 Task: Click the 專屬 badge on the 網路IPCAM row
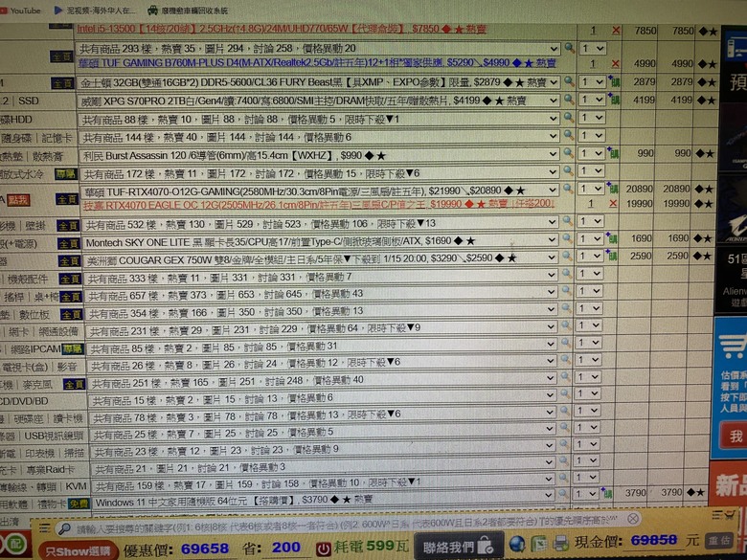coord(73,349)
